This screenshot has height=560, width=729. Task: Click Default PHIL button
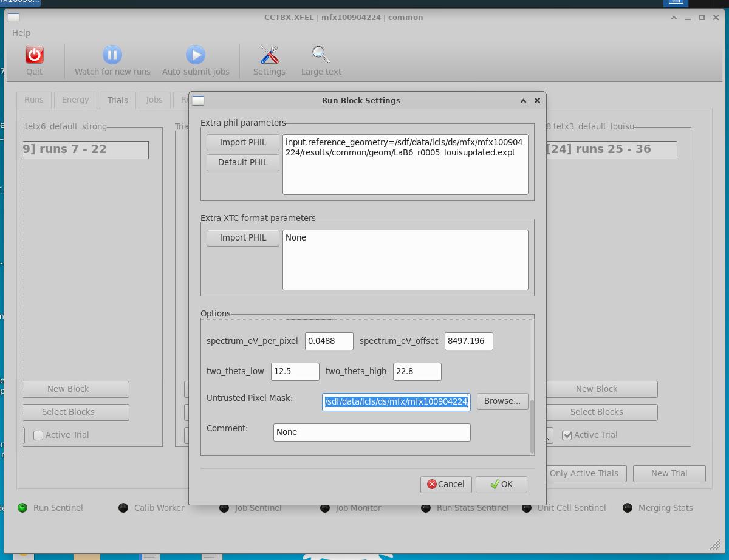click(x=243, y=162)
